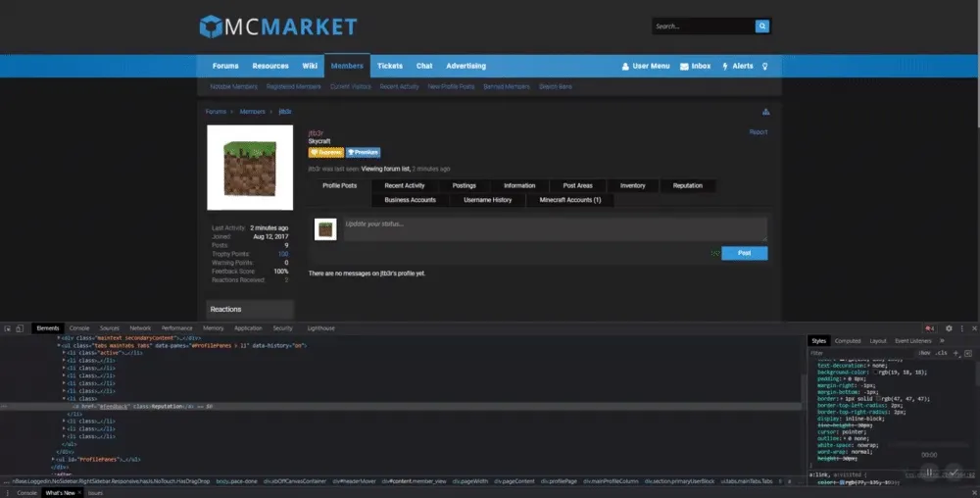980x498 pixels.
Task: Open the Event Listeners tab
Action: (x=913, y=341)
